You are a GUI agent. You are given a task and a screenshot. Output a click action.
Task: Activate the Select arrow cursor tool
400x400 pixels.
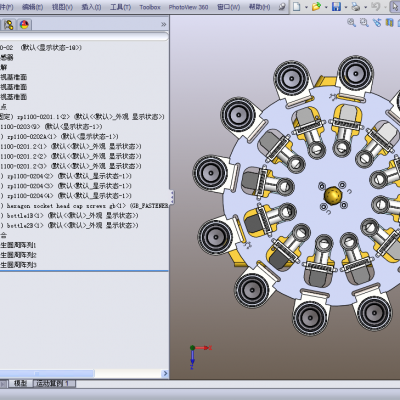click(395, 6)
